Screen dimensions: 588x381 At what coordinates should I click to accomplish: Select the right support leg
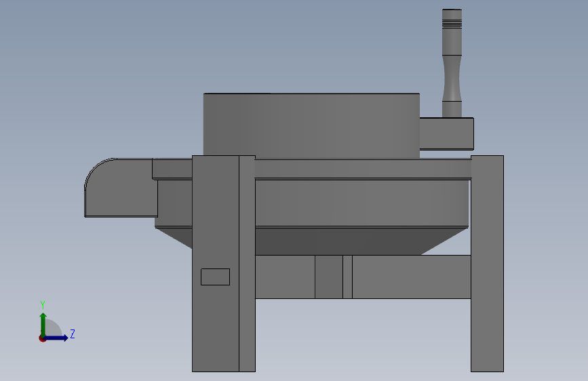tap(487, 264)
